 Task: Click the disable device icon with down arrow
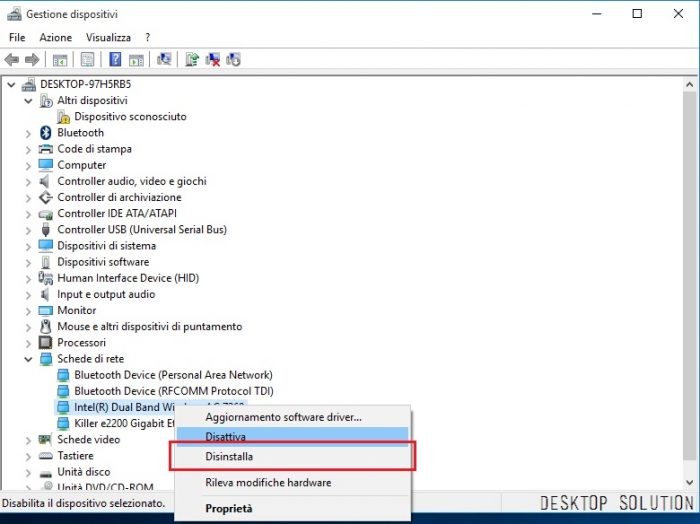[x=233, y=59]
